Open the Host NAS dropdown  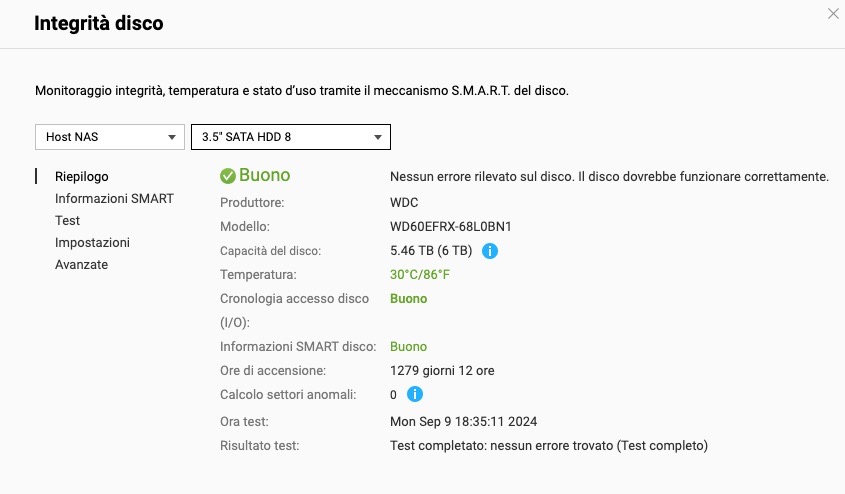109,136
